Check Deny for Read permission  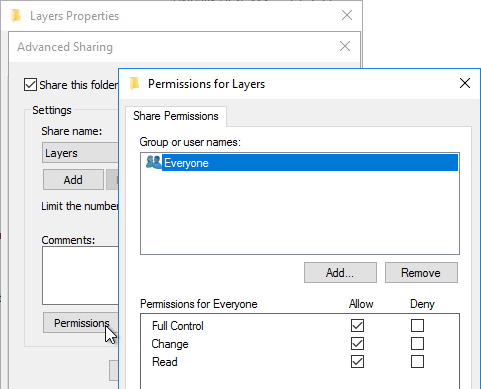tap(417, 362)
